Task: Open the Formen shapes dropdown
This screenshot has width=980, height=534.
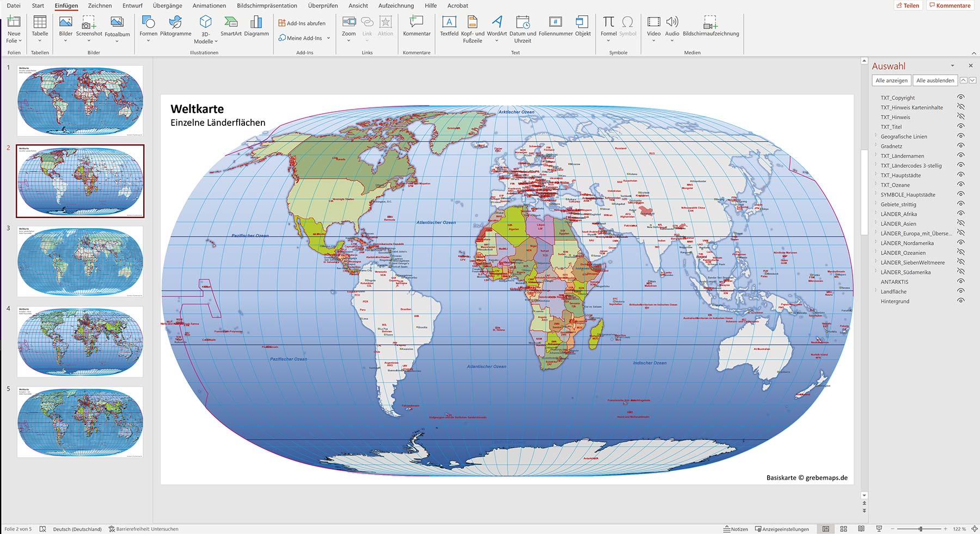Action: [x=148, y=39]
